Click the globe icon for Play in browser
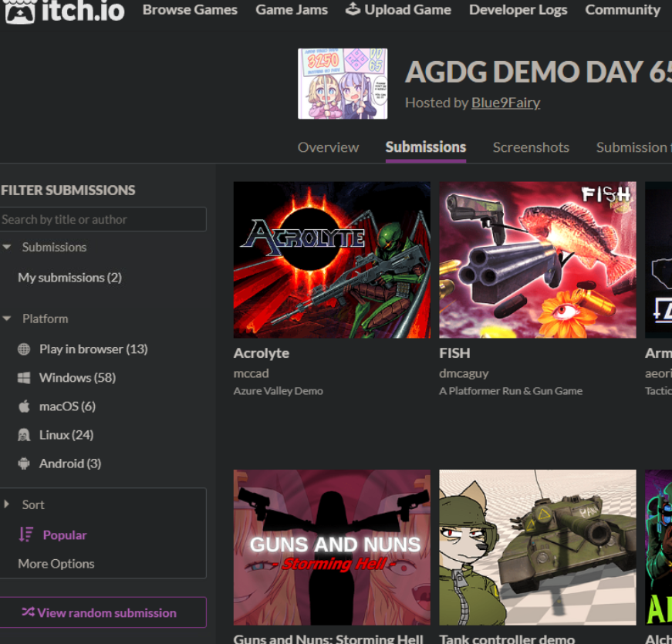672x644 pixels. [24, 349]
